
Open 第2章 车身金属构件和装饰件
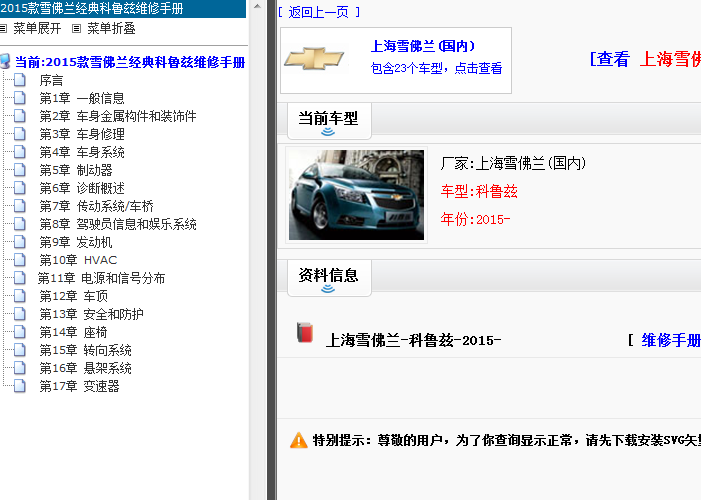point(118,116)
